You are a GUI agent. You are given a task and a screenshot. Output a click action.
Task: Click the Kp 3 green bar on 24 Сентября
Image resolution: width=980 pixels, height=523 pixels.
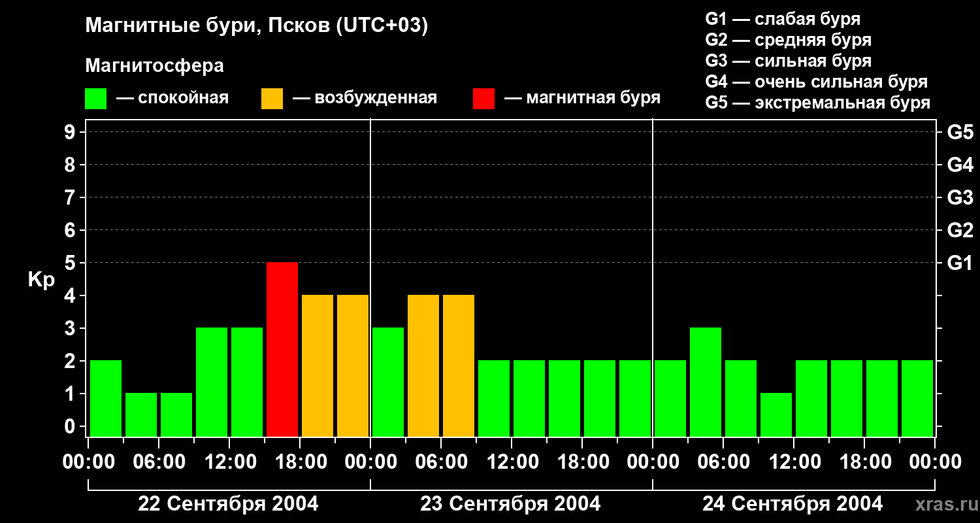point(706,382)
